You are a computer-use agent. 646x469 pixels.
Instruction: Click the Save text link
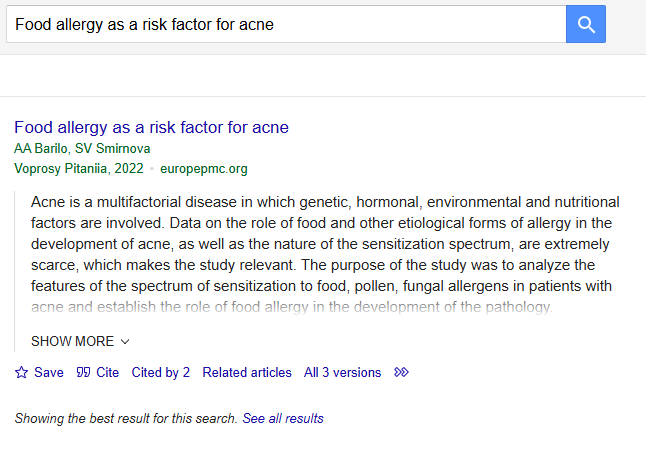[x=49, y=373]
